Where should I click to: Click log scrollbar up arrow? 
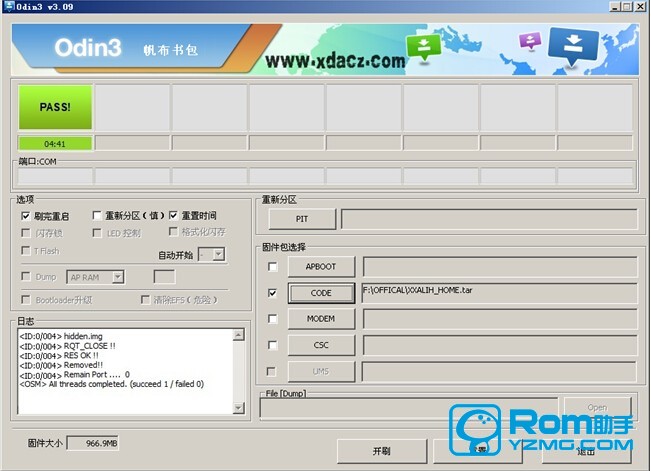coord(238,335)
